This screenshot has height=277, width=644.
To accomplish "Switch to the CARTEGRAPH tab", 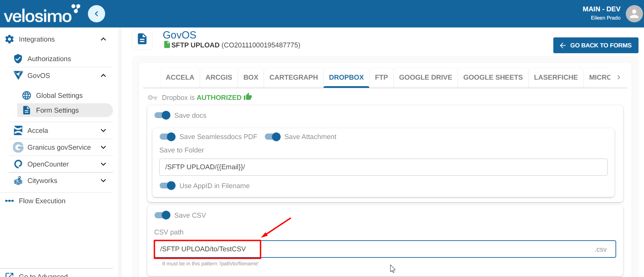I will [x=294, y=78].
